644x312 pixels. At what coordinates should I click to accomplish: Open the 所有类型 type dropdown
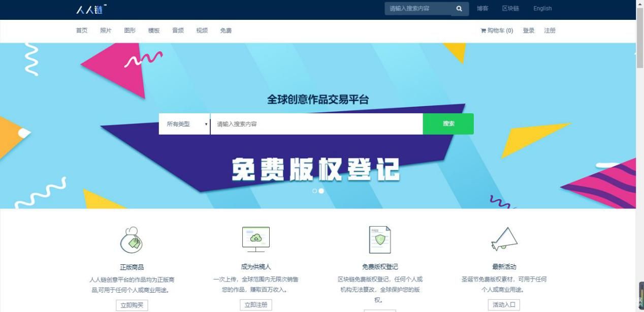[x=185, y=123]
